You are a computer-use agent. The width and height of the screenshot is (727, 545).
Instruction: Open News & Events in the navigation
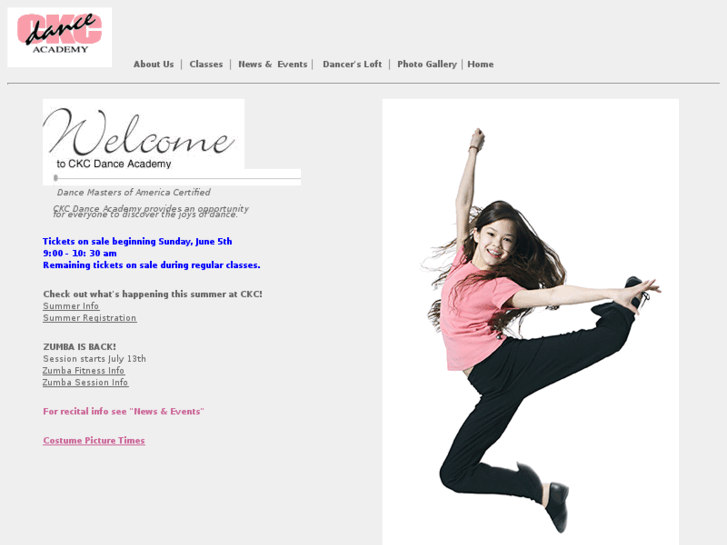coord(273,64)
